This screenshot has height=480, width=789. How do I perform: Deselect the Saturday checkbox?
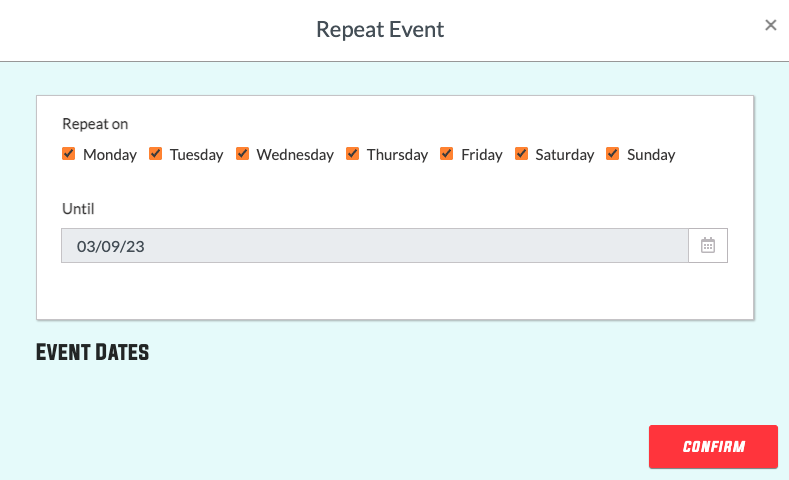(522, 154)
